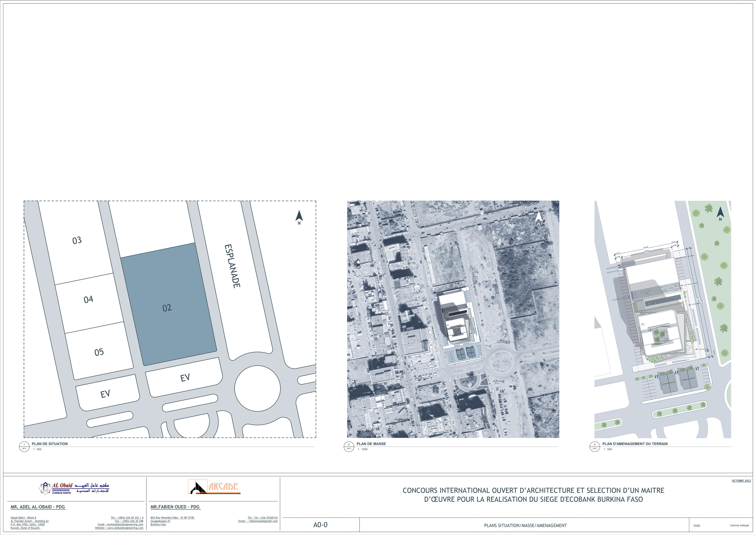Screen dimensions: 756x535
Task: Click the A0-0 sheet number in title block
Action: click(320, 525)
